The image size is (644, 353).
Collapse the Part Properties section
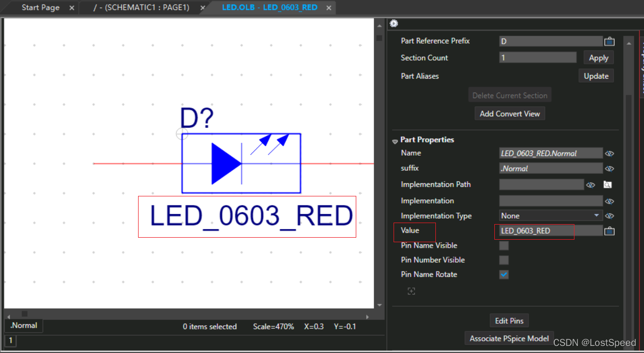pos(395,141)
